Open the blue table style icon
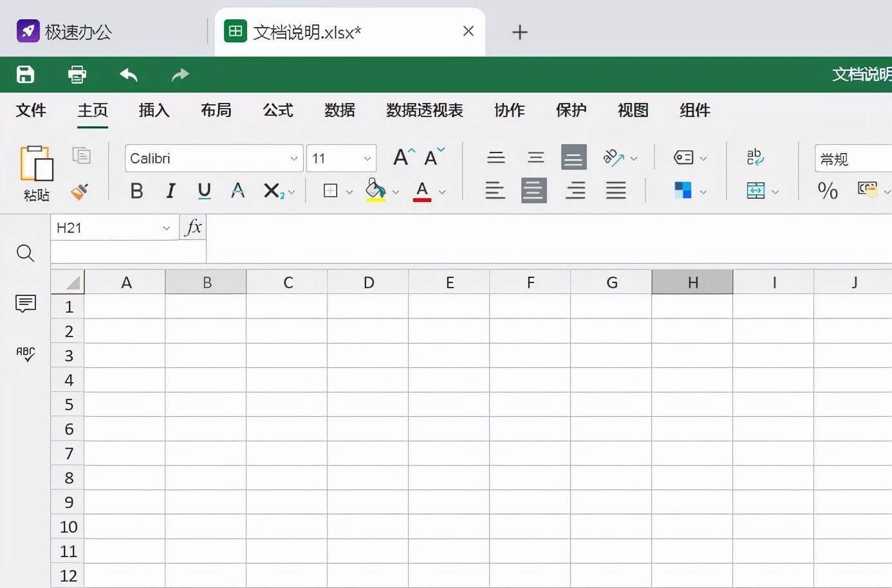892x588 pixels. coord(683,190)
